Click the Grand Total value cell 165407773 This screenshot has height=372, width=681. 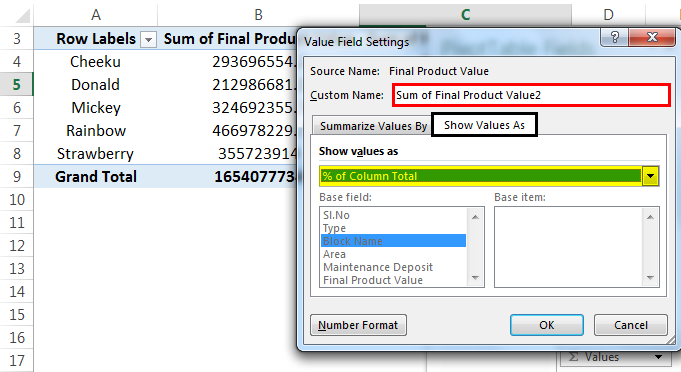pyautogui.click(x=227, y=177)
